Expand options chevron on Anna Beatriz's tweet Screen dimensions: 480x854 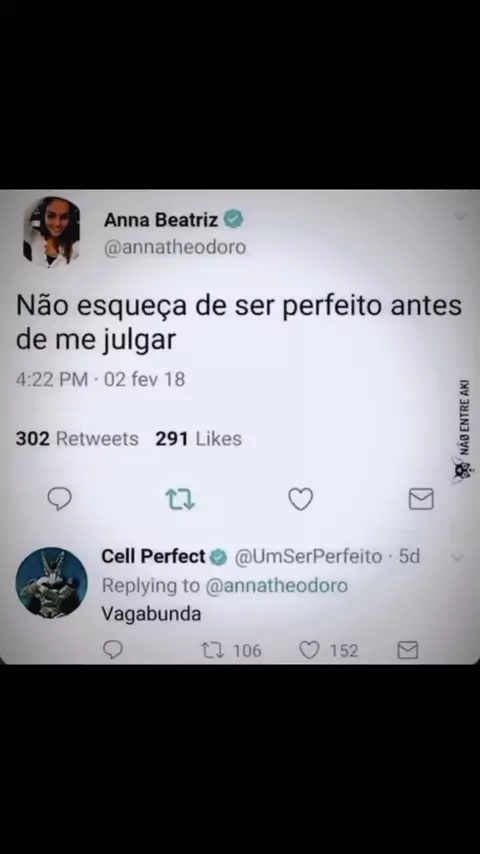click(460, 217)
